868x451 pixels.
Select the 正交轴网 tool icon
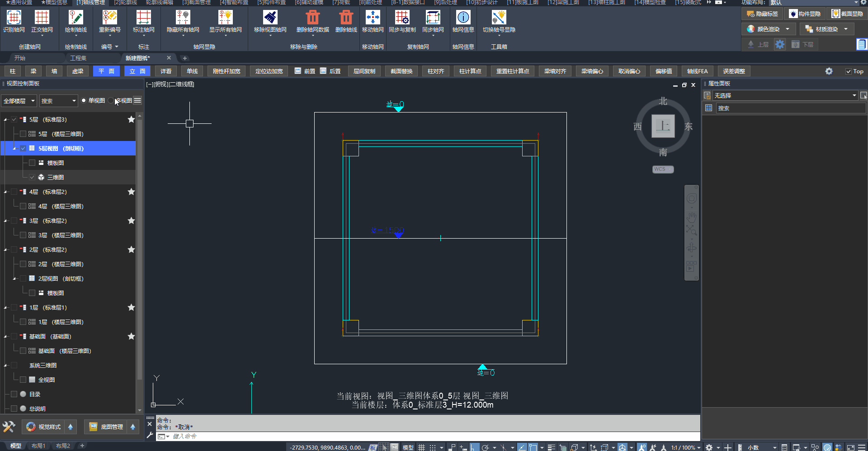(42, 18)
